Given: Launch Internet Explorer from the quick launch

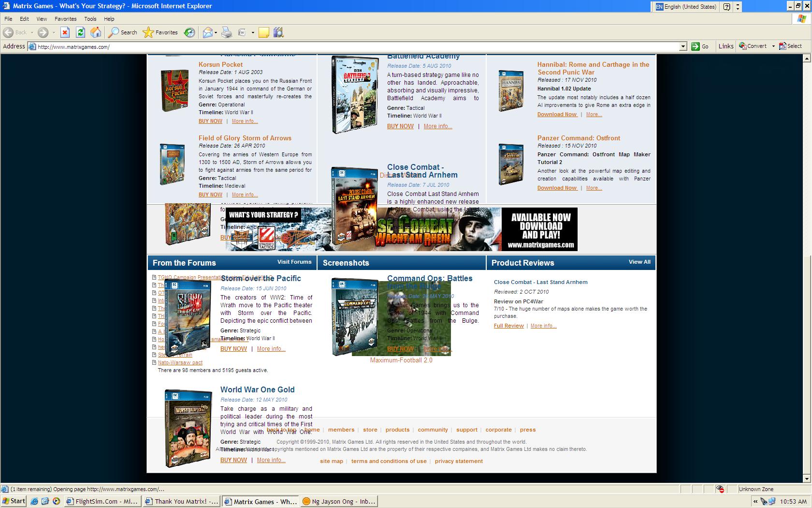Looking at the screenshot, I should pyautogui.click(x=34, y=501).
